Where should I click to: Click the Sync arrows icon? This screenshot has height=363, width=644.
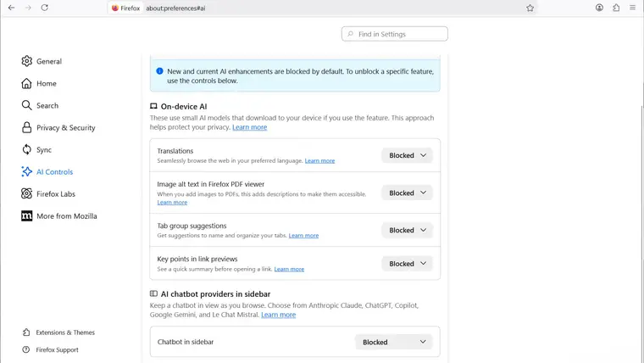27,149
